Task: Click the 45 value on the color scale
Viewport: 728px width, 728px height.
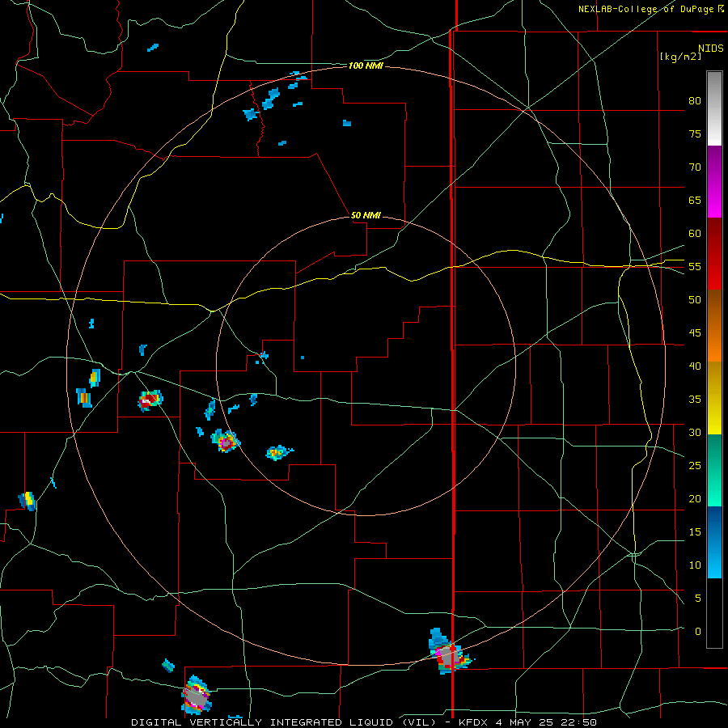Action: coord(695,333)
